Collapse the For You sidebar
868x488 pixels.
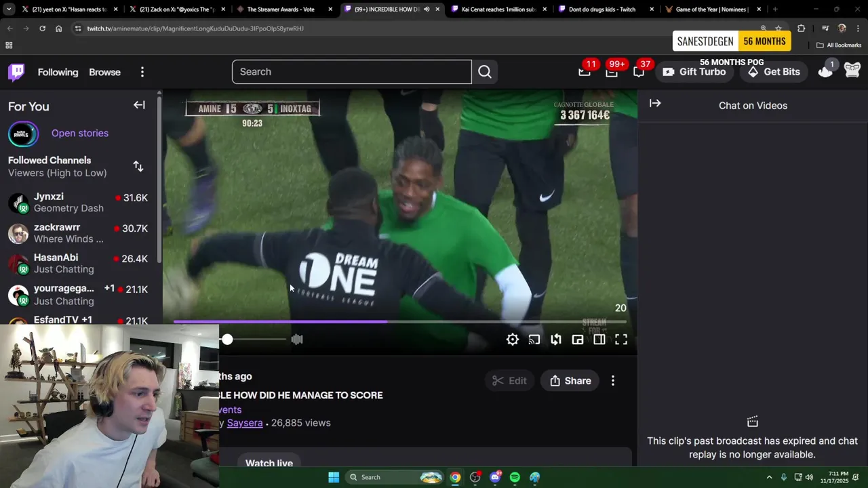(x=139, y=105)
